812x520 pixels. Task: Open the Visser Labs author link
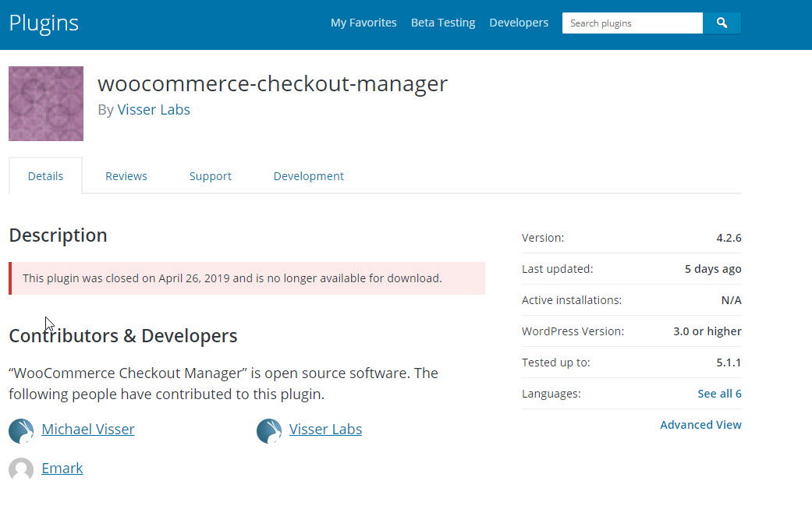click(x=154, y=110)
